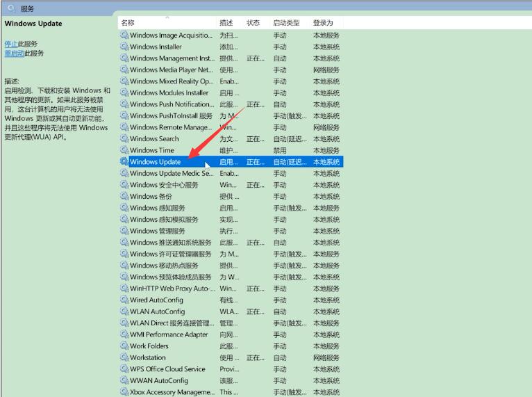This screenshot has height=397, width=532.
Task: Click the Services magnifier icon in the header
Action: (x=11, y=8)
